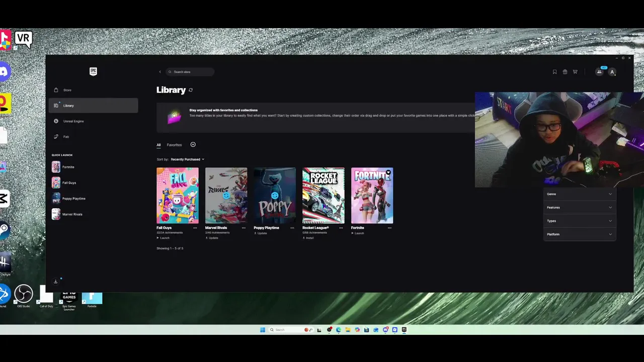This screenshot has height=362, width=644.
Task: Open Rocket League three-dot options menu
Action: click(x=341, y=228)
